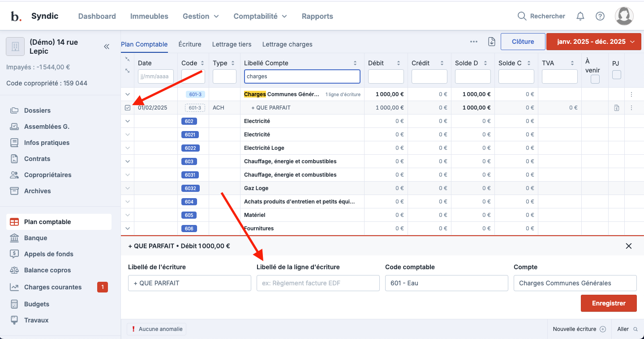The height and width of the screenshot is (339, 644).
Task: Click the user profile avatar
Action: (x=624, y=16)
